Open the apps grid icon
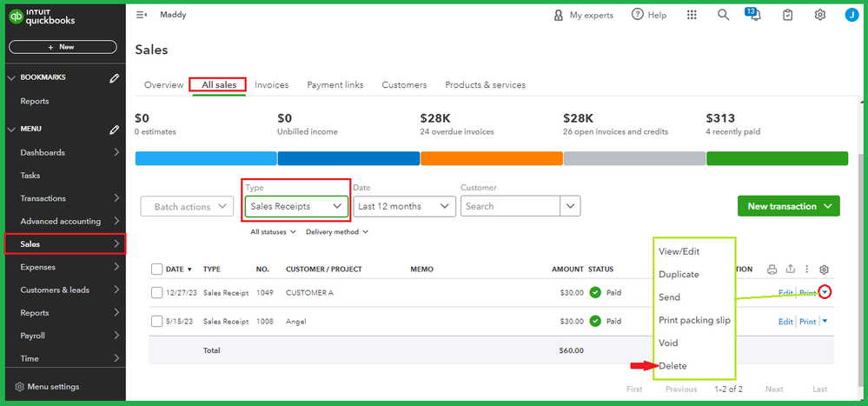Screen dimensions: 868x406 692,15
